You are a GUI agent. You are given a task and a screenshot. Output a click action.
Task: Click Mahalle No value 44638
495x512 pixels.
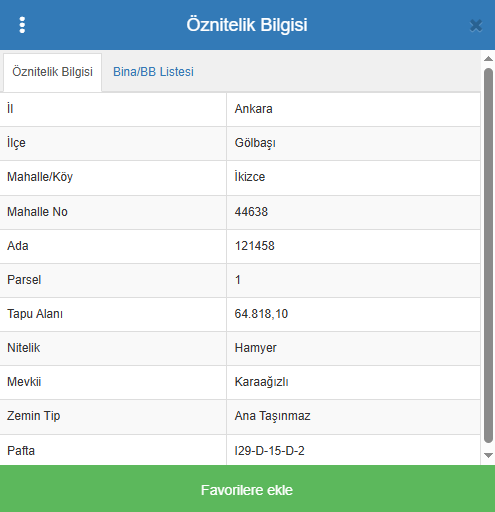coord(251,212)
